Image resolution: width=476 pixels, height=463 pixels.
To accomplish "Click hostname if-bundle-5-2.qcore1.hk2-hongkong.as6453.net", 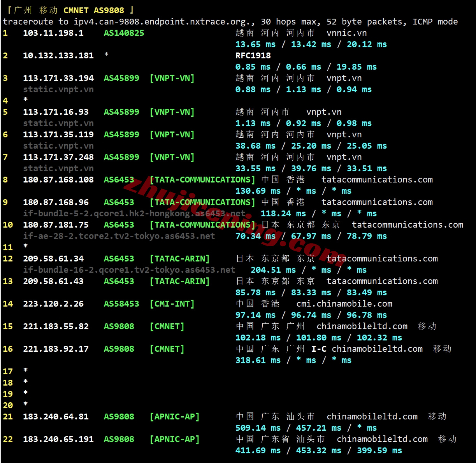I will coord(134,214).
